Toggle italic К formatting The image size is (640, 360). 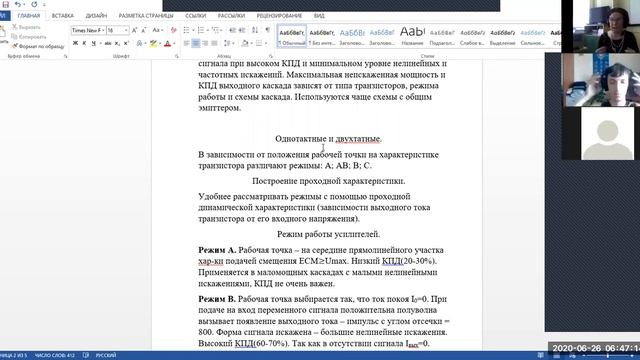point(84,43)
